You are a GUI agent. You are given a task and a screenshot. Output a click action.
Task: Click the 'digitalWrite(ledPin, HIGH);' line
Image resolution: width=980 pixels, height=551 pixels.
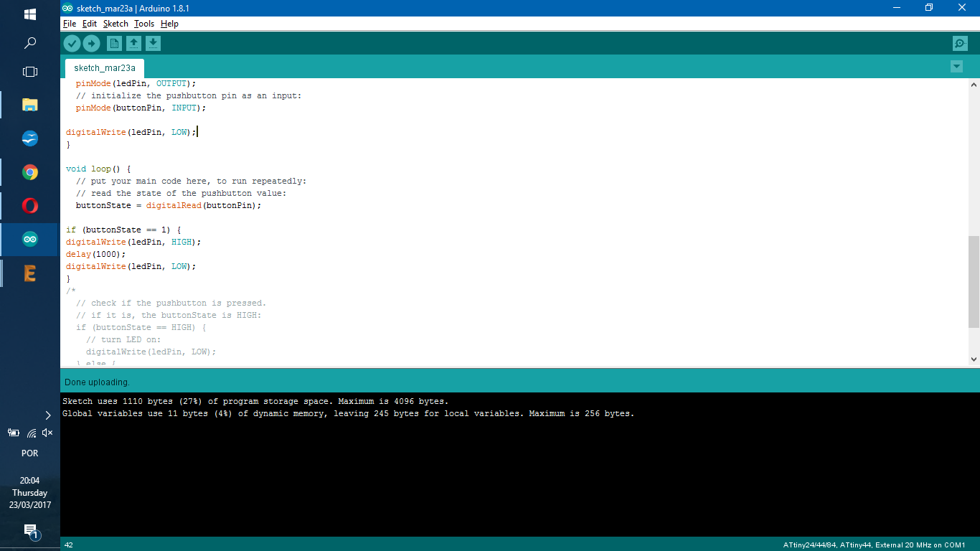[x=133, y=242]
